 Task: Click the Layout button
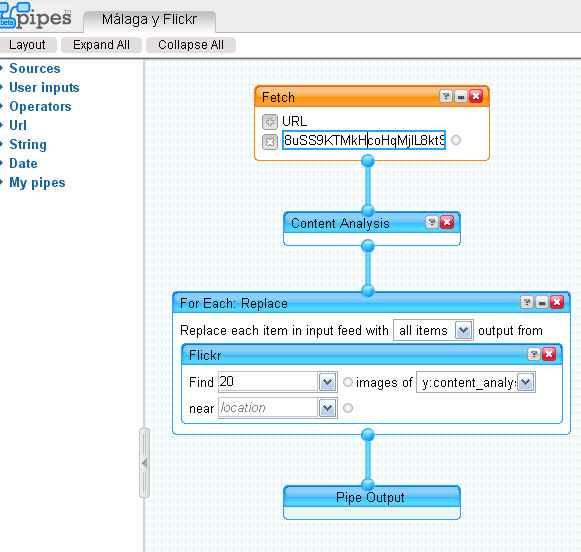point(27,45)
